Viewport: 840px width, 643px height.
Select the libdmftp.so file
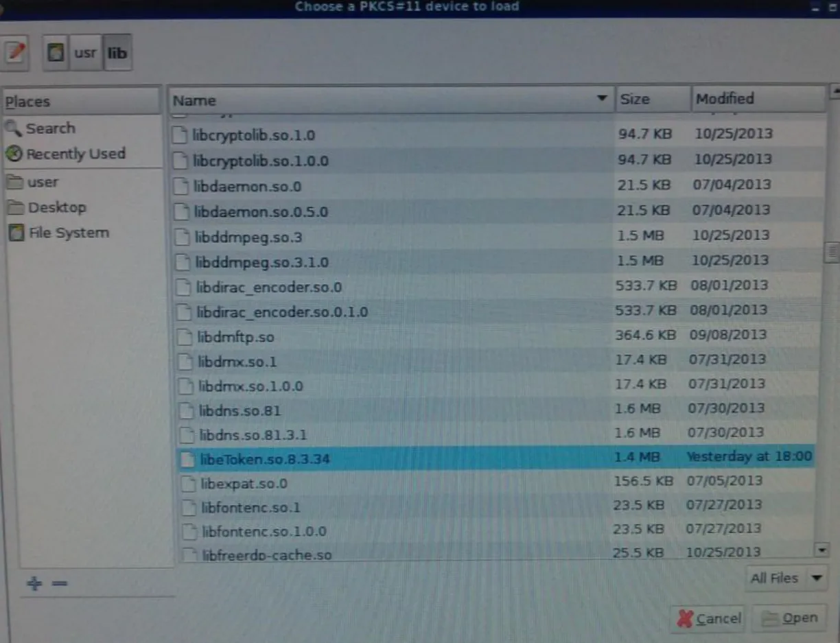coord(495,336)
